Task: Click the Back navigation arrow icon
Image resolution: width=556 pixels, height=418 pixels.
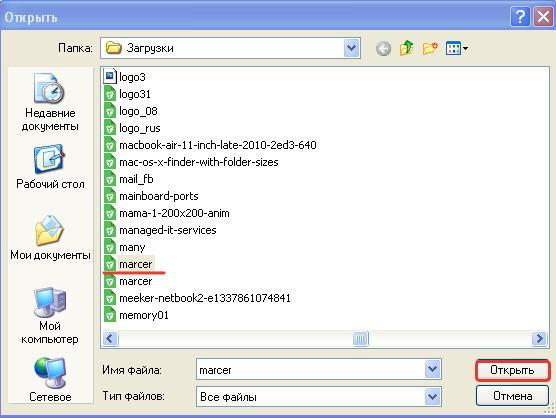Action: [x=383, y=49]
